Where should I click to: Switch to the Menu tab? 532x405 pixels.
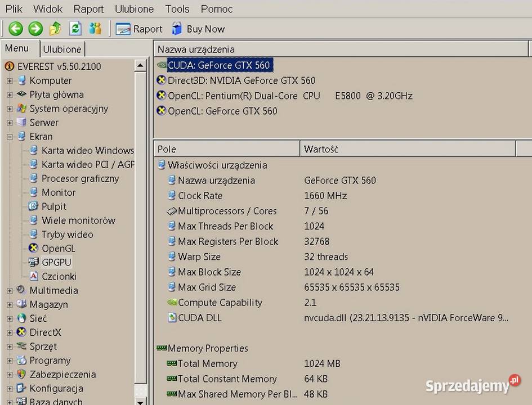(x=17, y=48)
